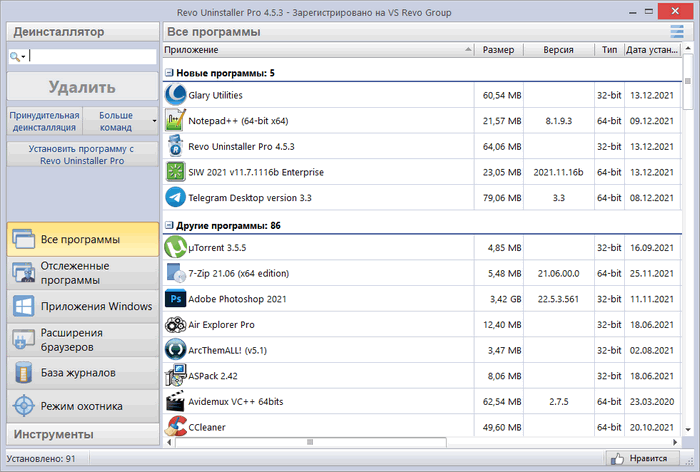Sort by the Приложение column header
Screen dimensions: 700x472
pyautogui.click(x=318, y=50)
